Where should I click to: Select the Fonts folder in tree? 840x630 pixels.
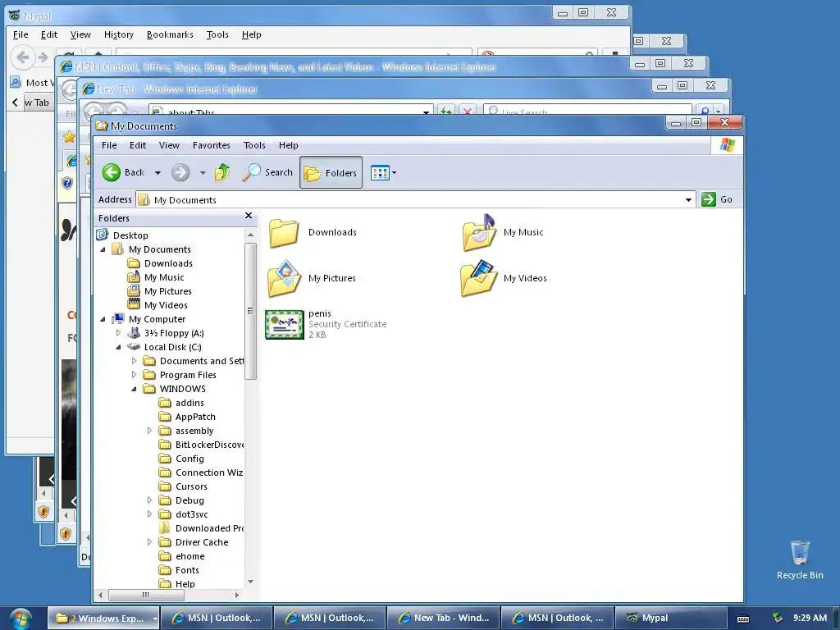point(187,570)
